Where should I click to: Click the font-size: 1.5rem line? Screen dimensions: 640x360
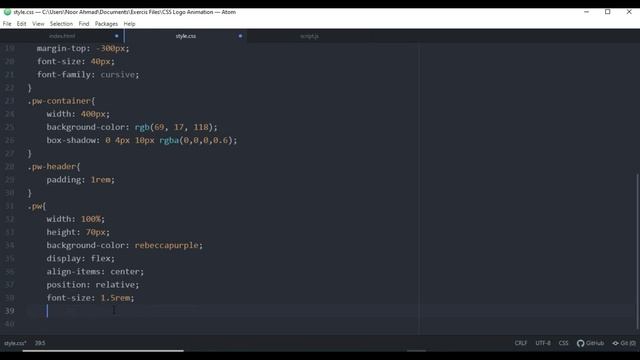pyautogui.click(x=90, y=298)
